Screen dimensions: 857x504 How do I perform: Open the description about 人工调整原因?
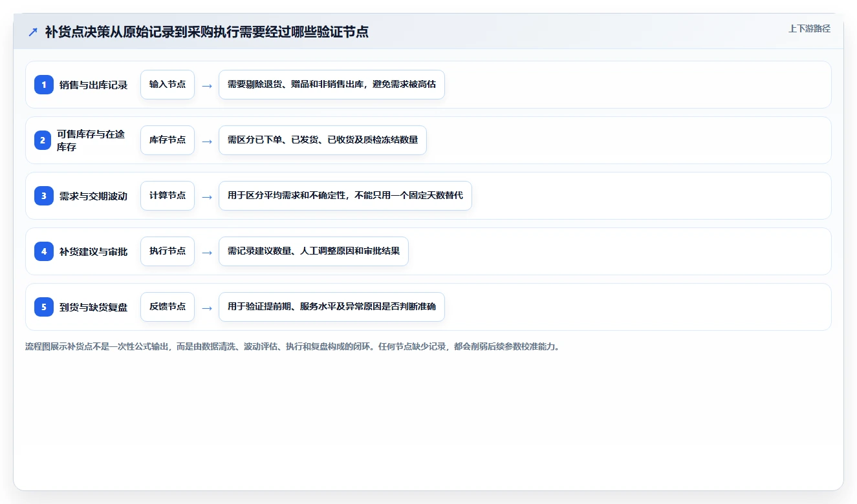[x=314, y=251]
